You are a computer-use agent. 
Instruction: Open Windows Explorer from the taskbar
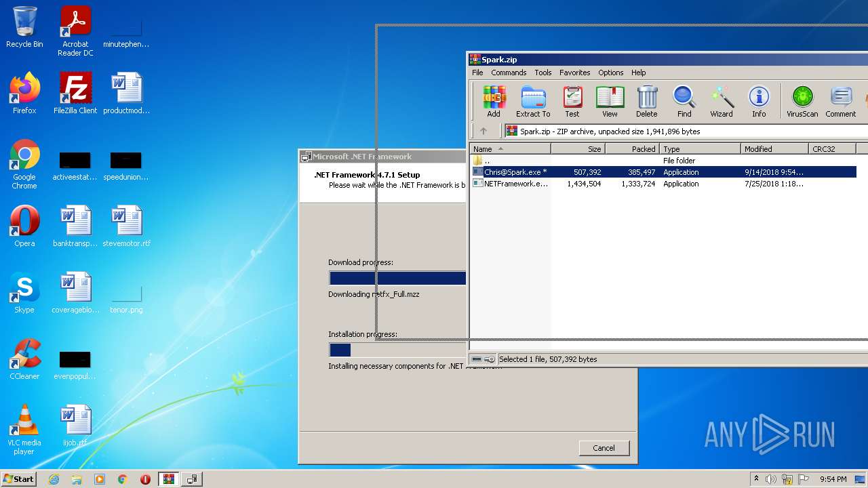(x=77, y=479)
